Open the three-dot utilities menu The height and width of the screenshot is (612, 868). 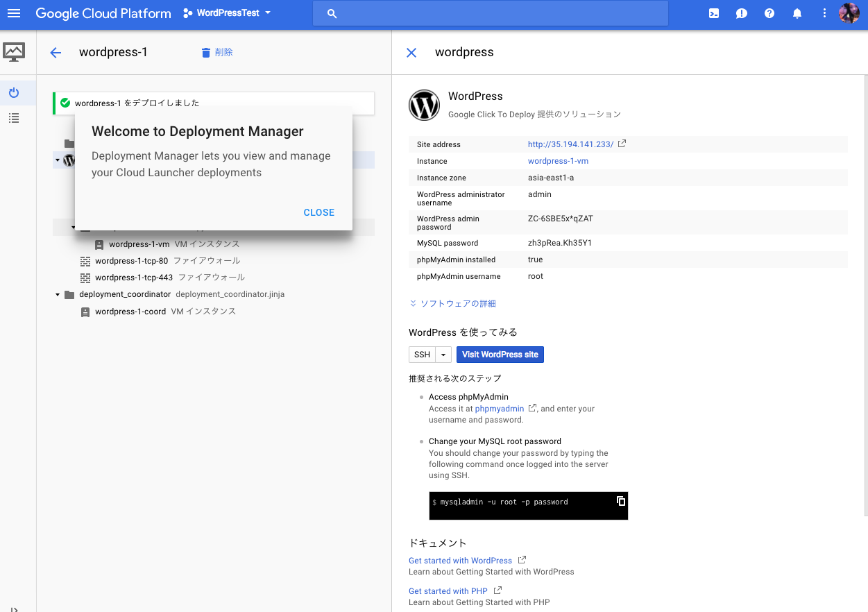824,13
